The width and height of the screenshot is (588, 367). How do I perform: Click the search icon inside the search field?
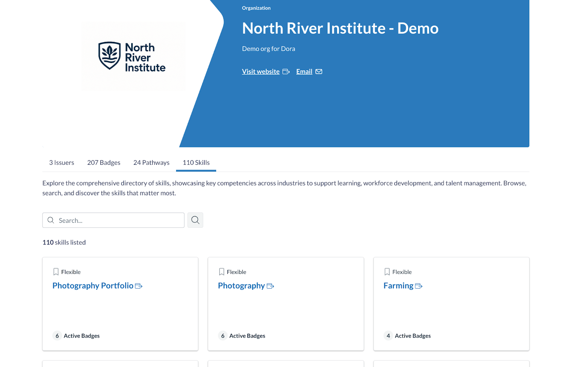(x=51, y=220)
